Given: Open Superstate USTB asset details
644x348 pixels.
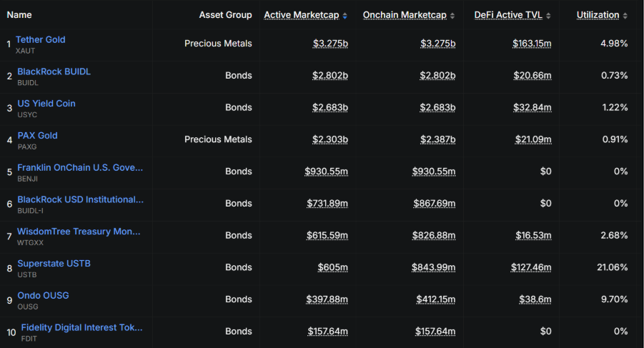Looking at the screenshot, I should pyautogui.click(x=54, y=264).
